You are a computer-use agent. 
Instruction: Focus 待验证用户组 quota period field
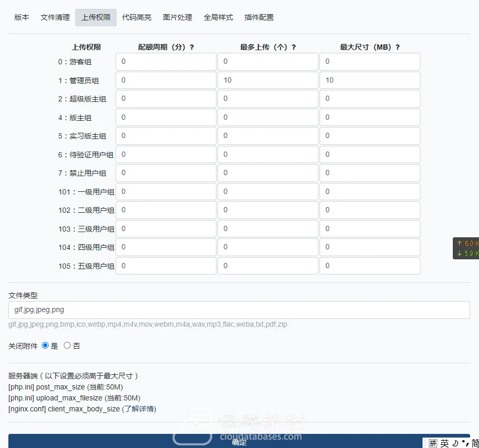(x=166, y=155)
